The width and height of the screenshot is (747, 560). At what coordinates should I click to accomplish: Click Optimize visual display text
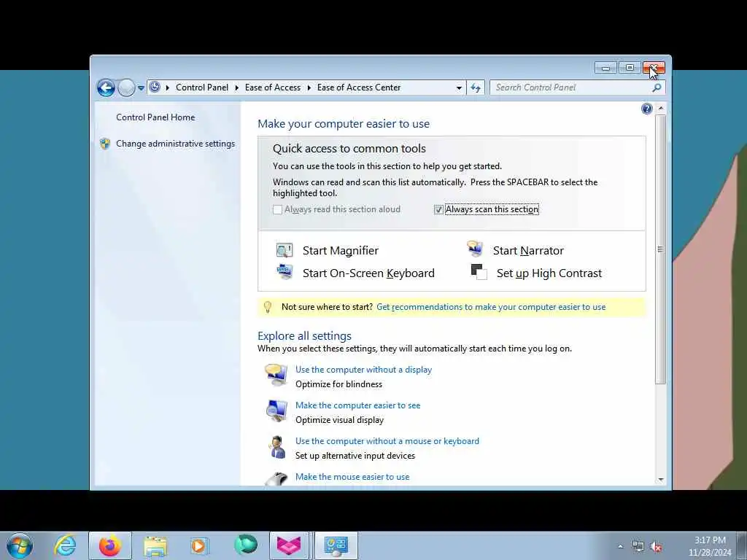tap(339, 420)
